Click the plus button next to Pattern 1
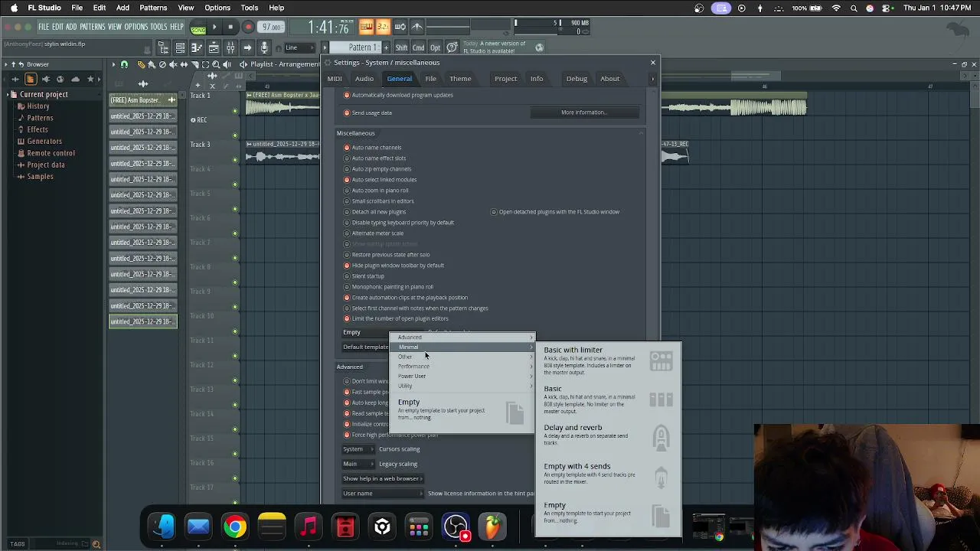Image resolution: width=980 pixels, height=551 pixels. [387, 47]
